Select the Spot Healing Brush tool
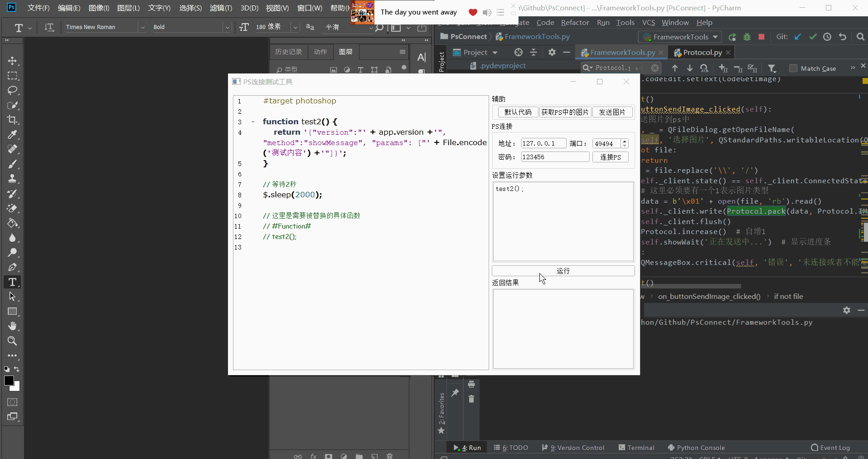 tap(12, 149)
